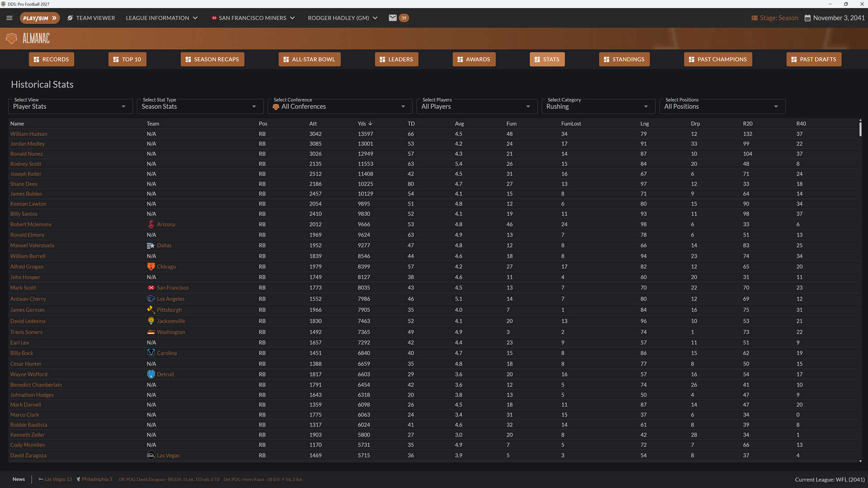Open the mail inbox envelope icon
Image resolution: width=868 pixels, height=488 pixels.
[392, 18]
